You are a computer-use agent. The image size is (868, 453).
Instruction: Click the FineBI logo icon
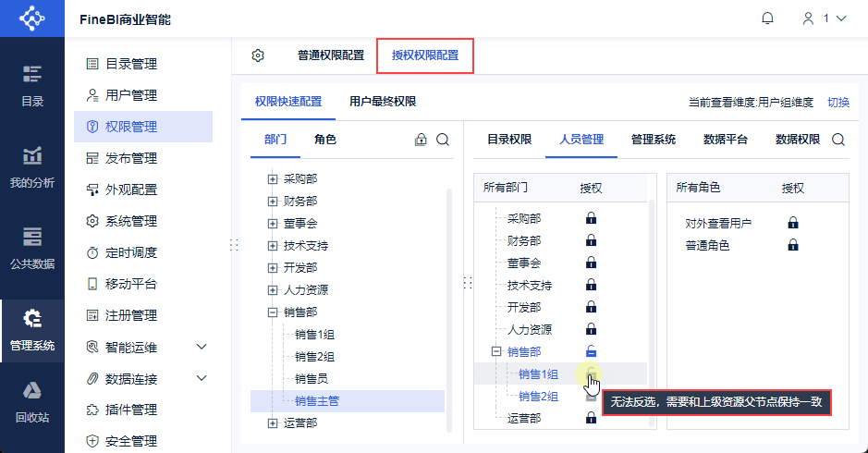(x=32, y=18)
